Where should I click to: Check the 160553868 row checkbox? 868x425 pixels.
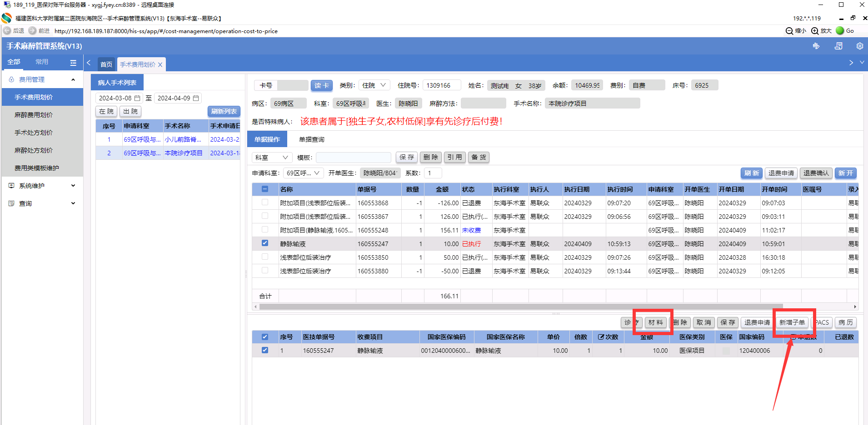[265, 203]
